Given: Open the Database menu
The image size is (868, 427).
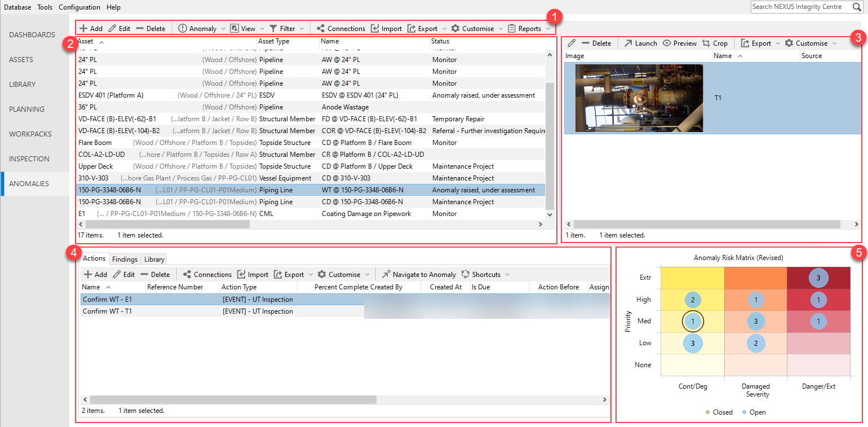Looking at the screenshot, I should tap(17, 7).
